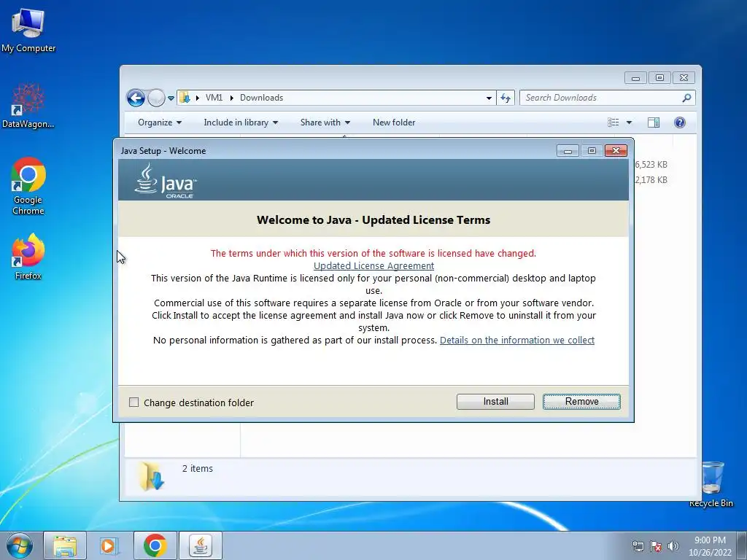Image resolution: width=747 pixels, height=560 pixels.
Task: Click Action Center flag tray icon
Action: [656, 545]
